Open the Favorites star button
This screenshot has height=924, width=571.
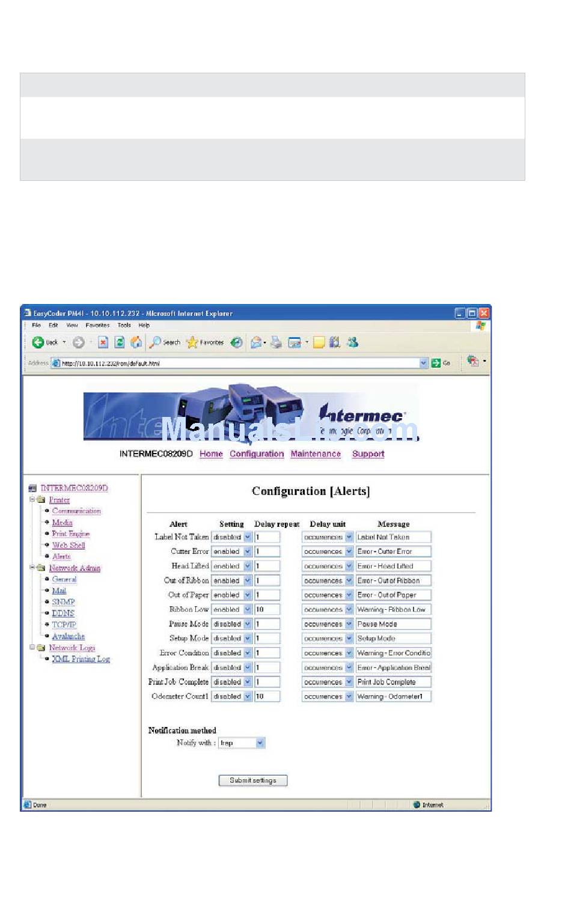[x=205, y=342]
